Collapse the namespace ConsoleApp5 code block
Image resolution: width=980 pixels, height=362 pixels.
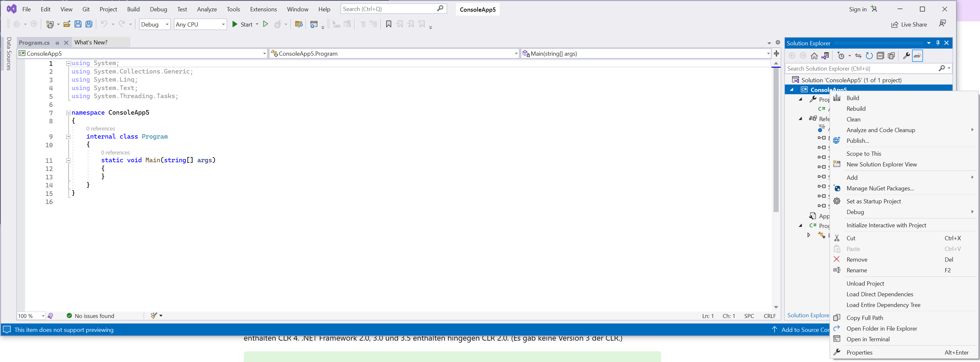click(x=69, y=113)
